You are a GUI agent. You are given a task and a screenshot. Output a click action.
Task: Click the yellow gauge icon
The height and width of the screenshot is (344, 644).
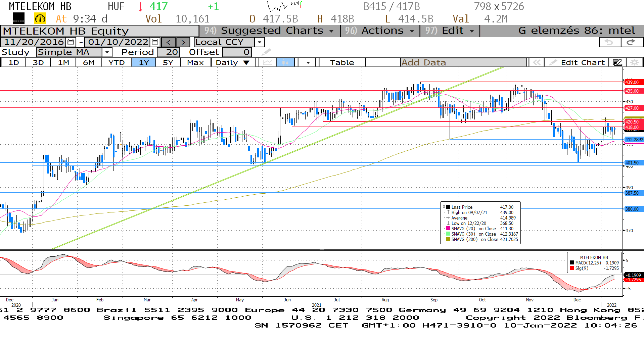point(40,18)
